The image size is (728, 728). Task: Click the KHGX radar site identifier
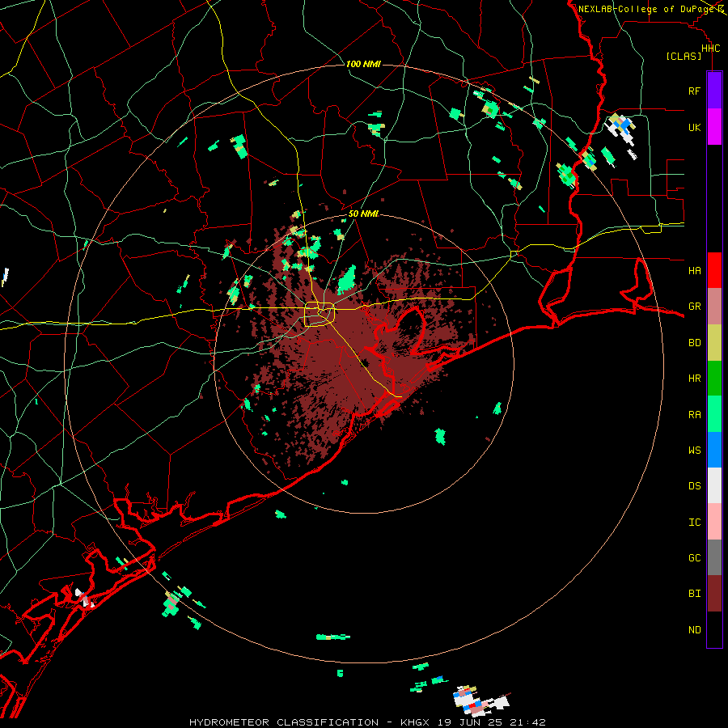(x=415, y=722)
